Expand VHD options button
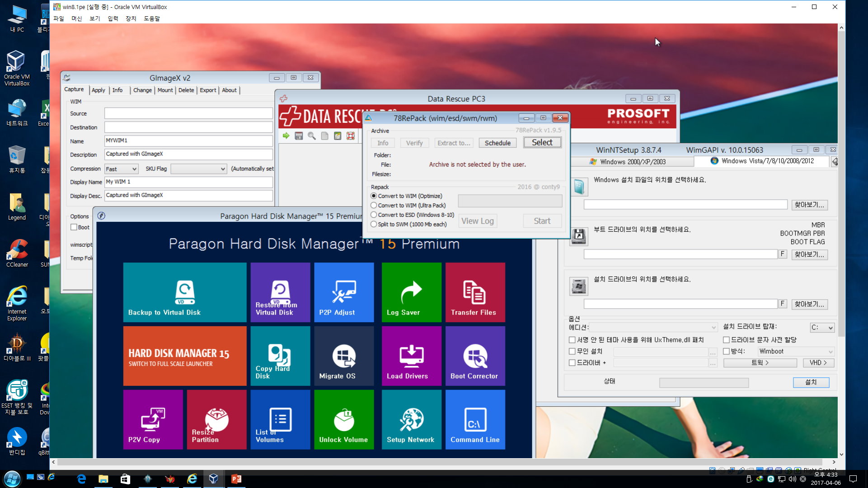 point(818,363)
